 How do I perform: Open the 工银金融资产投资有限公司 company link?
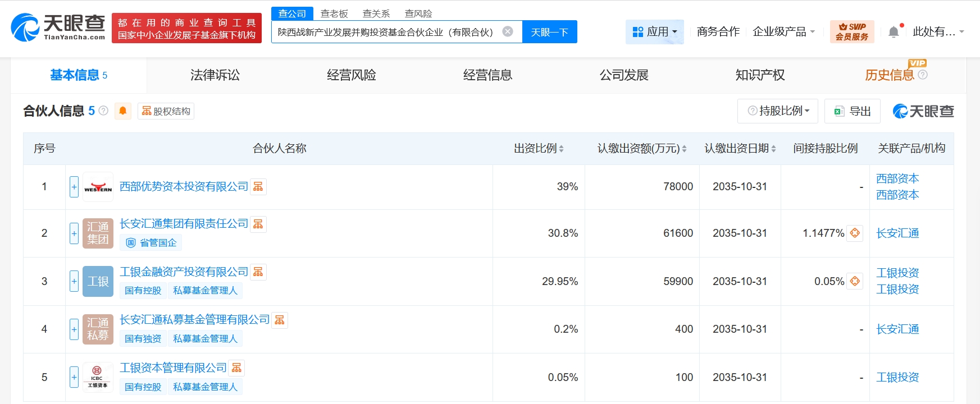(184, 272)
